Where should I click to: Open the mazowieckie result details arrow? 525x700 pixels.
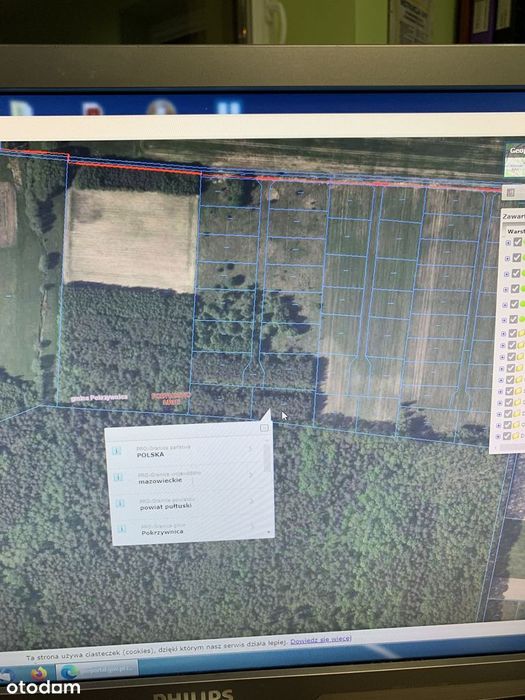click(x=251, y=475)
